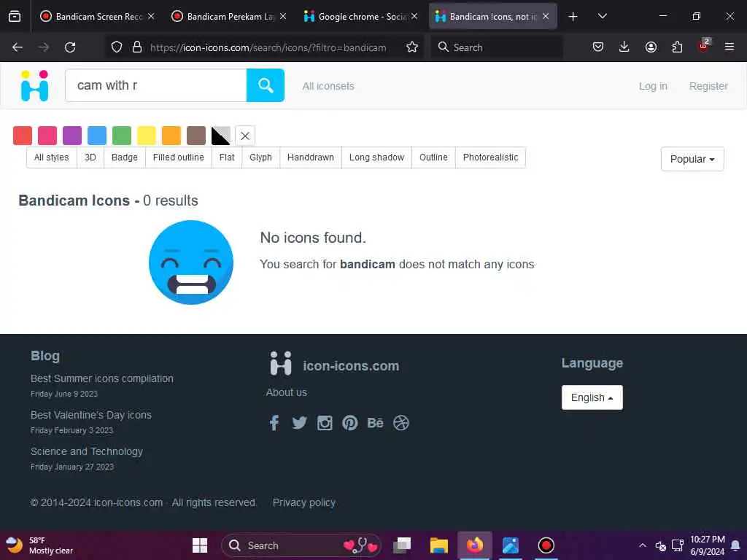Click the site lock padlock icon

137,47
